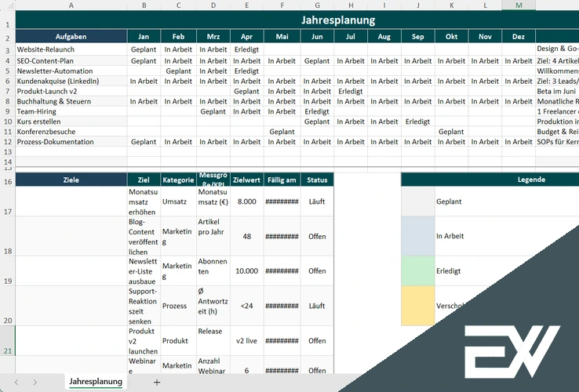Screen dimensions: 579x392
Task: Click the gray Geplant legend swatch
Action: coord(417,201)
